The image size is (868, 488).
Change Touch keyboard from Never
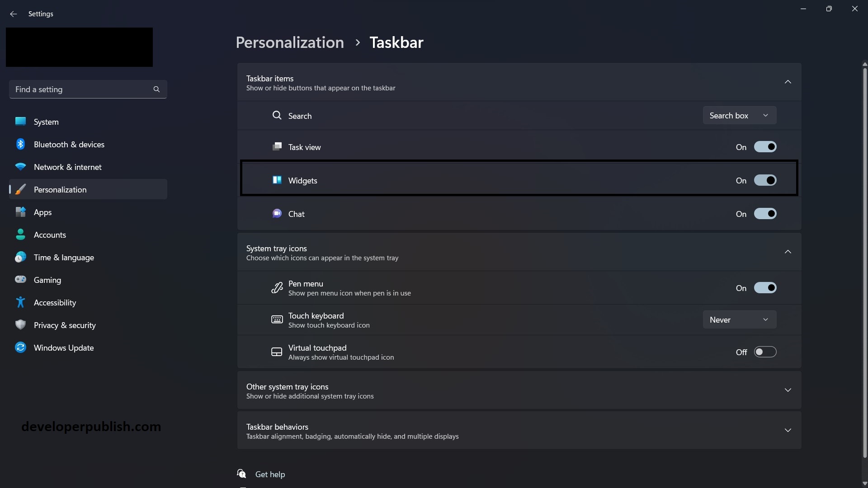click(740, 319)
